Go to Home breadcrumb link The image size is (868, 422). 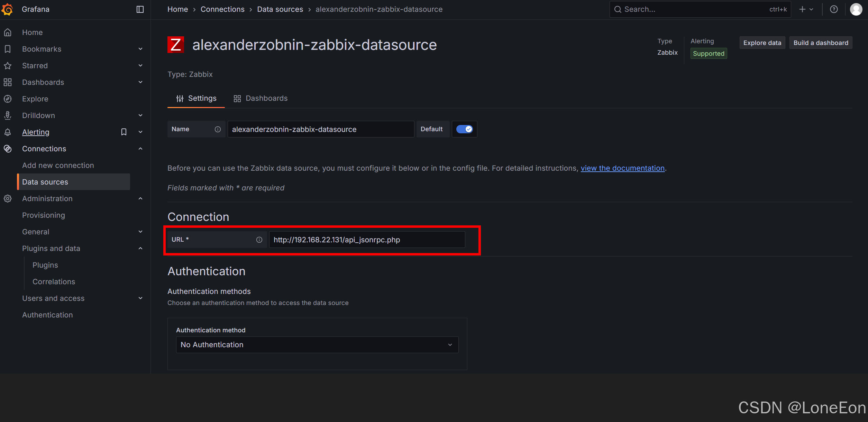click(x=177, y=9)
